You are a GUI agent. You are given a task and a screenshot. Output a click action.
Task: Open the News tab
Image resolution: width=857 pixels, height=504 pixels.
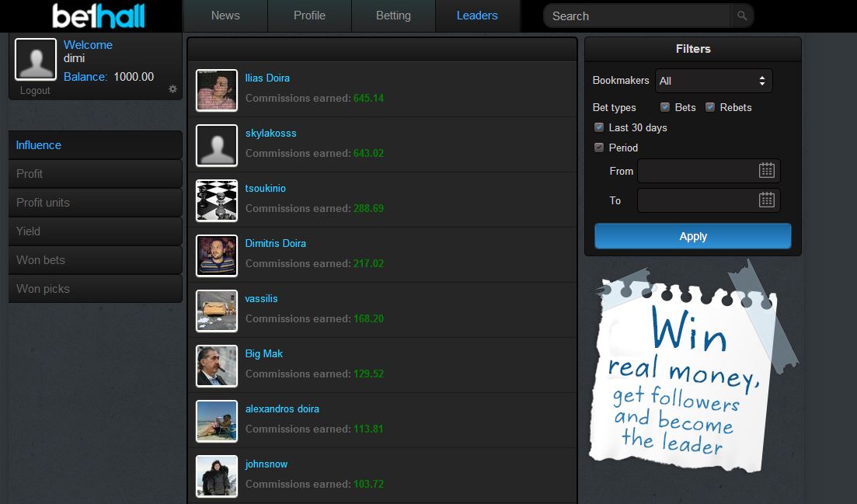click(x=225, y=16)
